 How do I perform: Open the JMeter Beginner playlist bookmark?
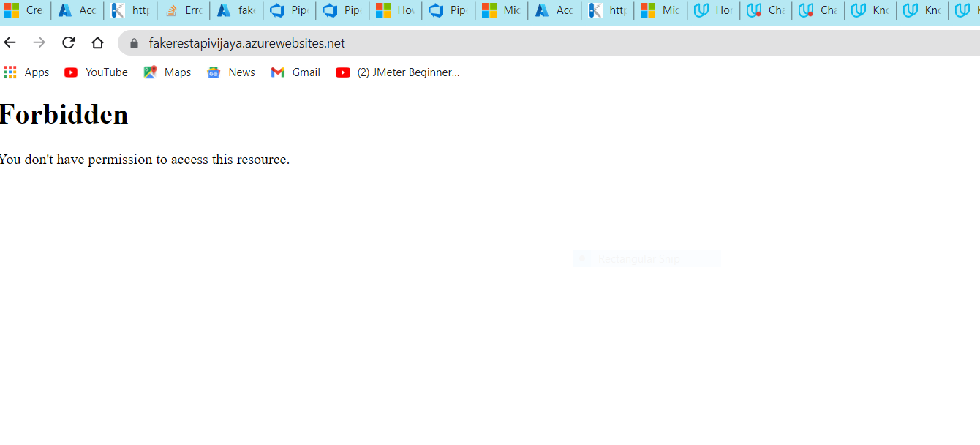click(398, 72)
